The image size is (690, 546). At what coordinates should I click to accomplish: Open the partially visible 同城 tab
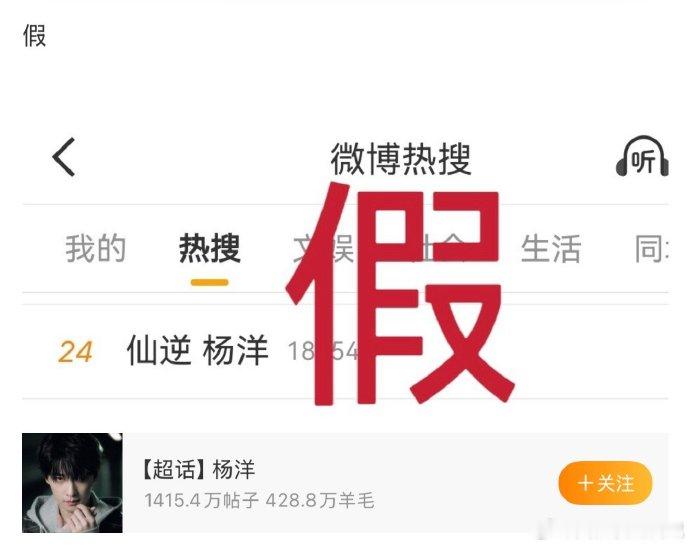(x=652, y=249)
